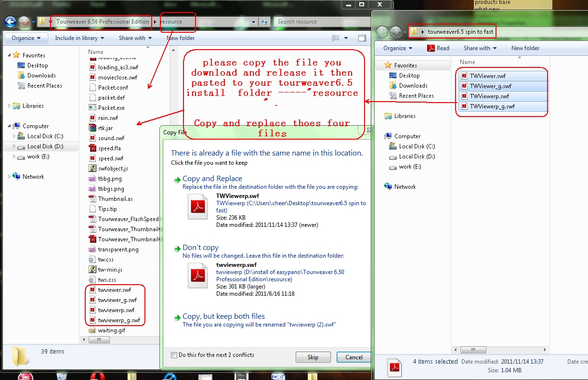Collapse Computer tree node in left window

10,126
